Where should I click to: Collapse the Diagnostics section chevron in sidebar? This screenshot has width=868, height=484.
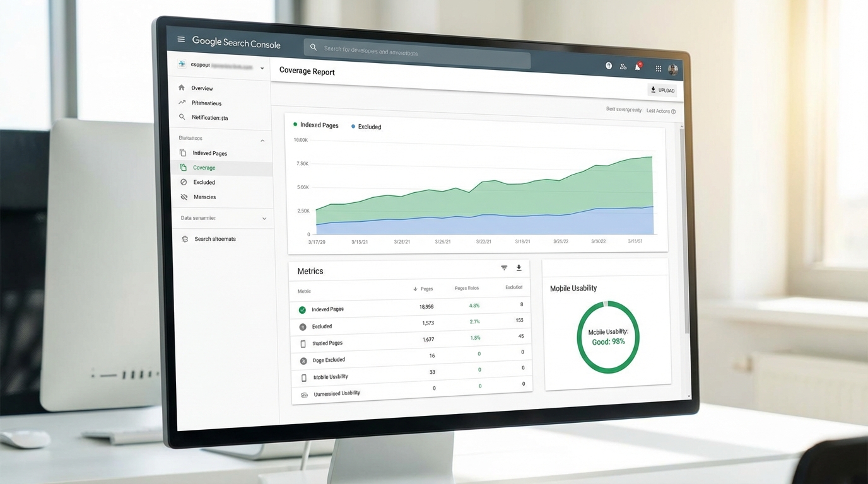(262, 141)
